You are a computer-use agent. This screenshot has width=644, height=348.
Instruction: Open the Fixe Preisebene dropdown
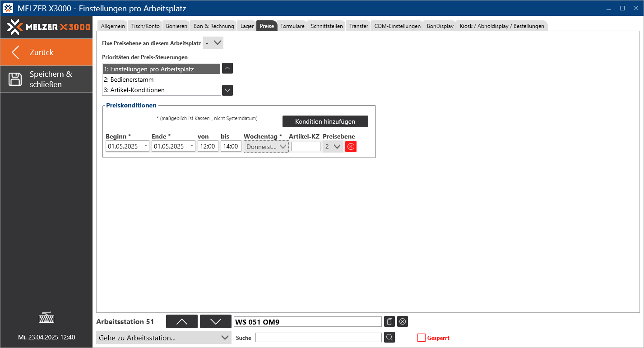click(213, 43)
